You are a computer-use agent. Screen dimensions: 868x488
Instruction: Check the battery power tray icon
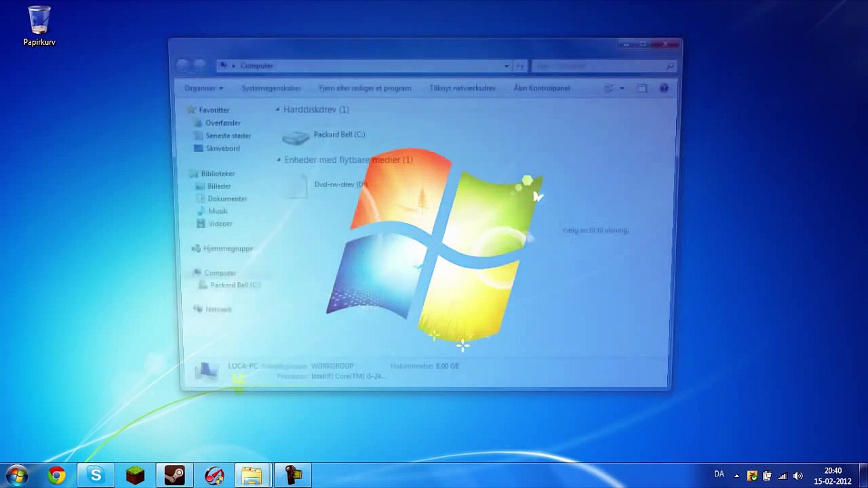(767, 476)
